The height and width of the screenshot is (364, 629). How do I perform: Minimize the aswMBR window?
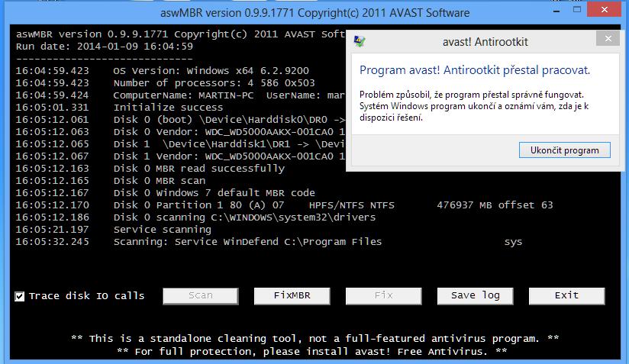[556, 11]
